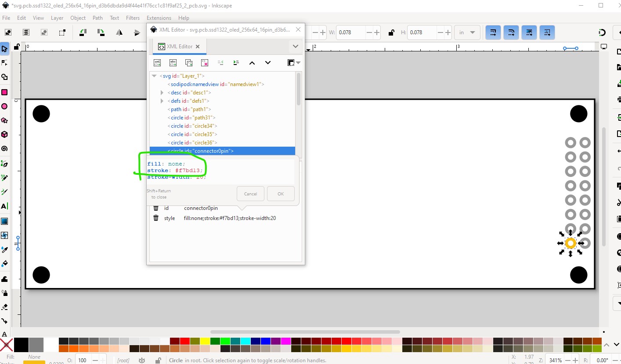Image resolution: width=621 pixels, height=364 pixels.
Task: Click the new element node icon
Action: point(157,63)
